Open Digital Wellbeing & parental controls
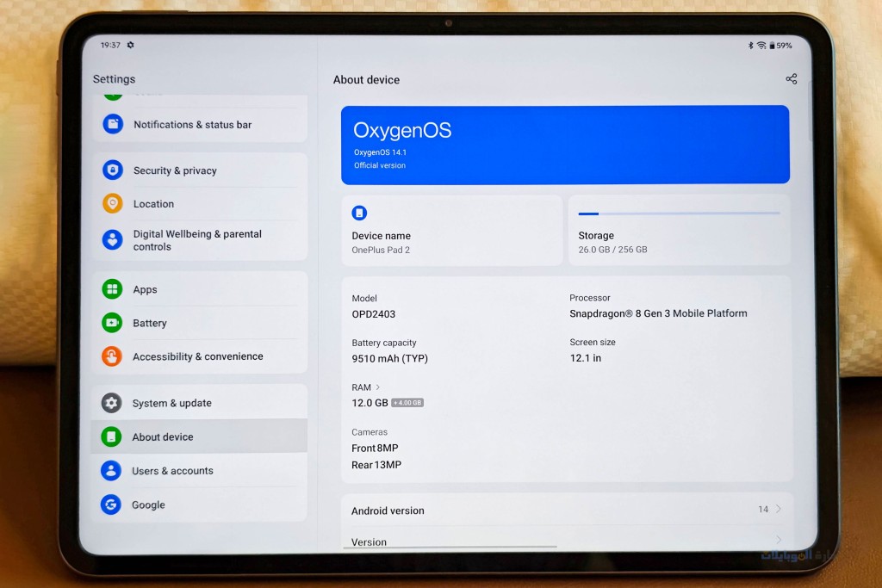 (x=200, y=240)
